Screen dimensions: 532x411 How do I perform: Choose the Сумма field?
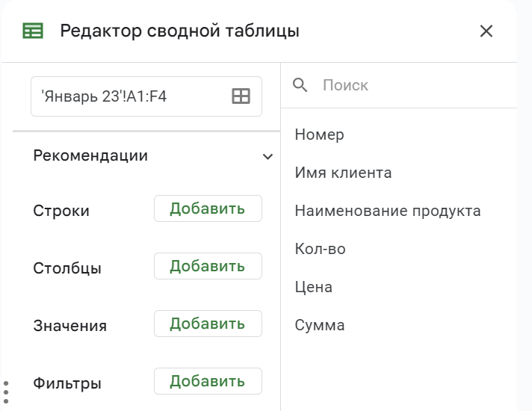click(319, 326)
